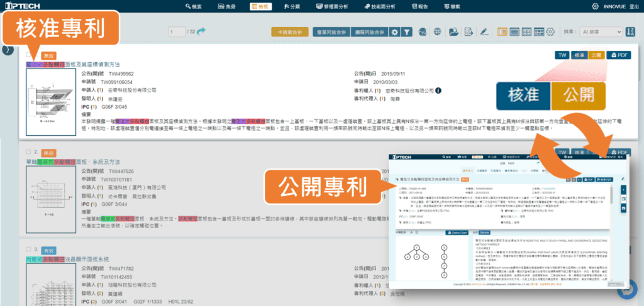
Task: Open the 技術面分析 menu
Action: [396, 6]
